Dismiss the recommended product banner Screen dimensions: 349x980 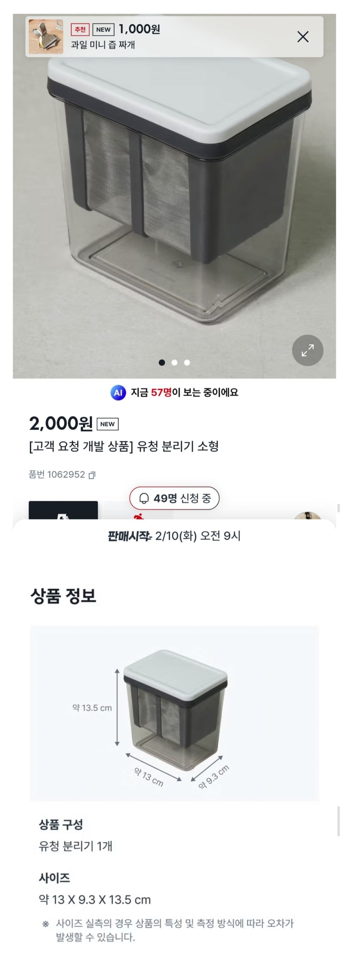tap(303, 37)
